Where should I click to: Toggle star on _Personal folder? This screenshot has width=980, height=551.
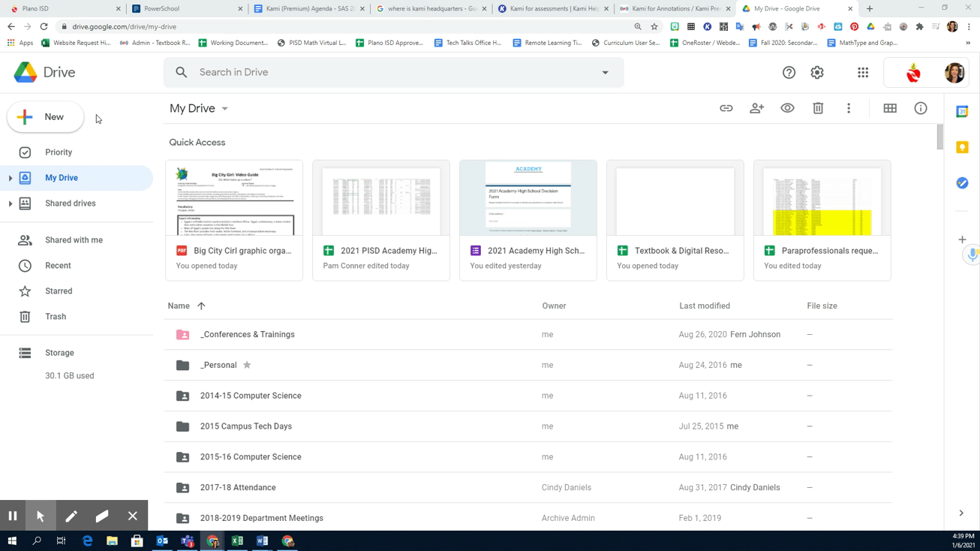coord(247,366)
